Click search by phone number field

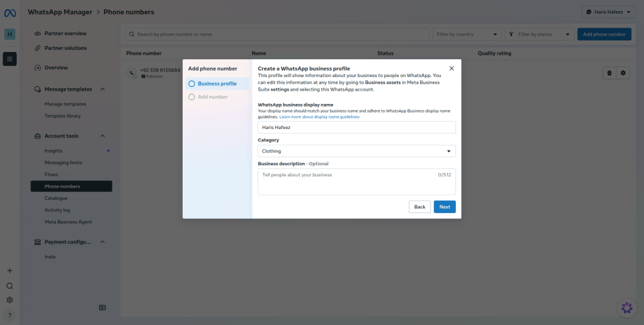(277, 34)
